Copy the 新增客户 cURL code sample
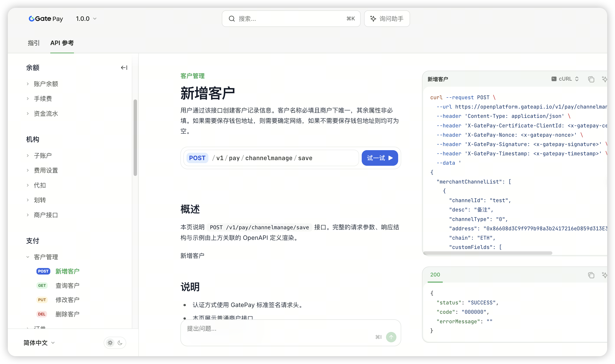The width and height of the screenshot is (615, 364). (591, 79)
